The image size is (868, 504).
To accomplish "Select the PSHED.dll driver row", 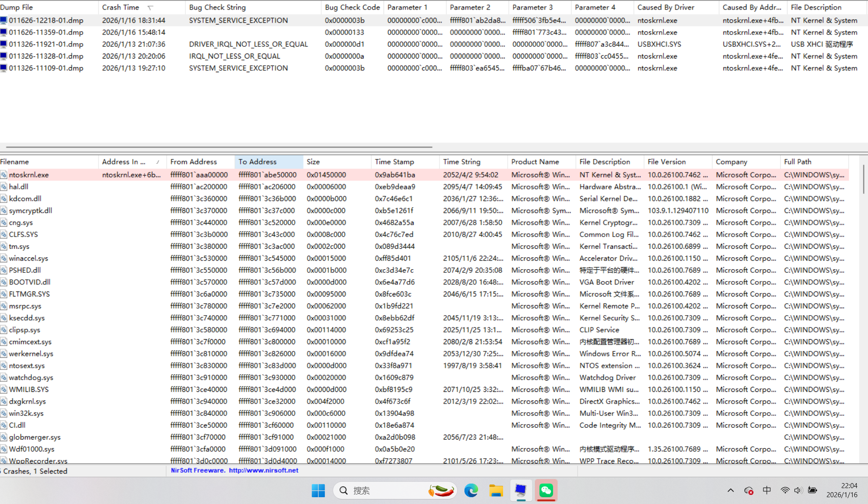I will [x=424, y=270].
